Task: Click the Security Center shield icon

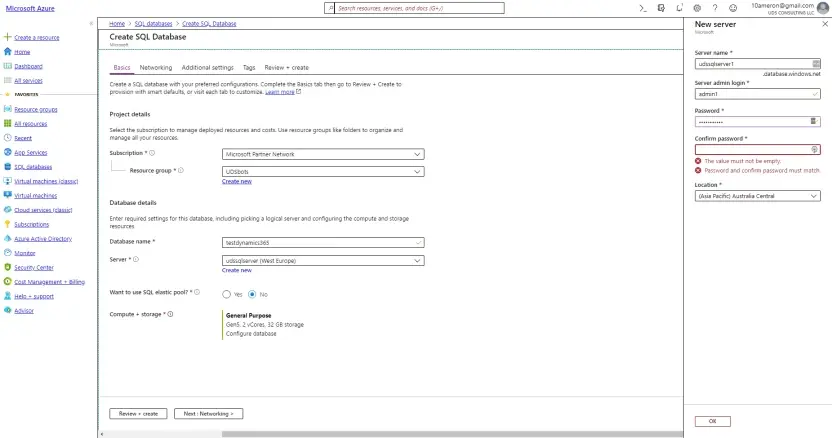Action: coord(7,267)
